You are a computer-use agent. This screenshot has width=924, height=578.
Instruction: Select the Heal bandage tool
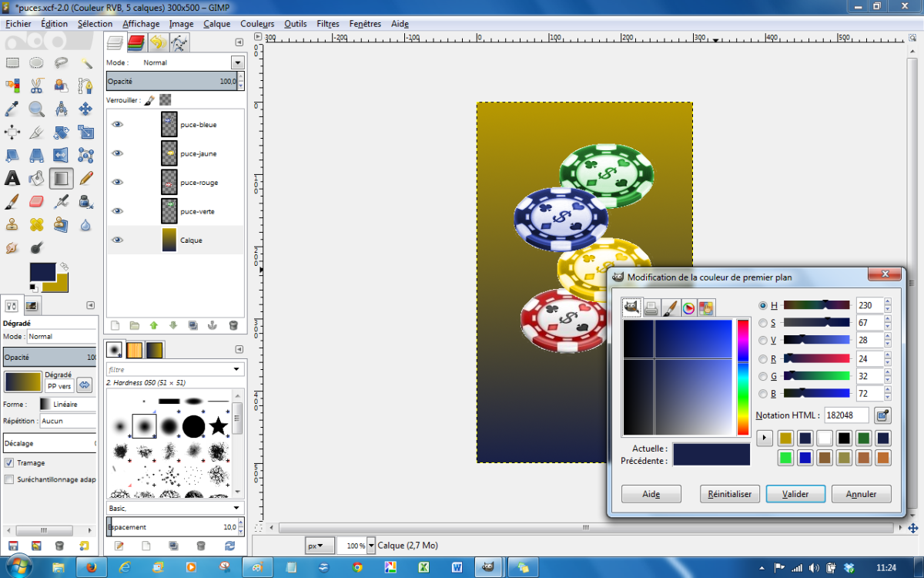(x=36, y=225)
